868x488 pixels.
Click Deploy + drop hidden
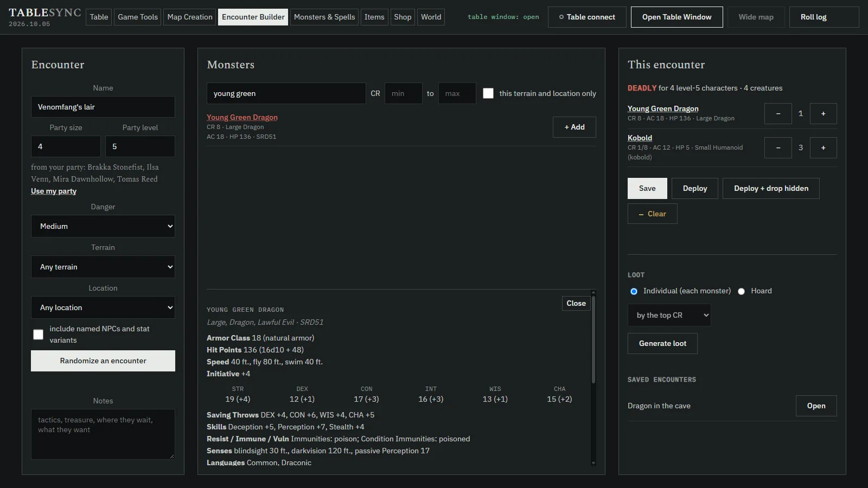[x=771, y=188]
